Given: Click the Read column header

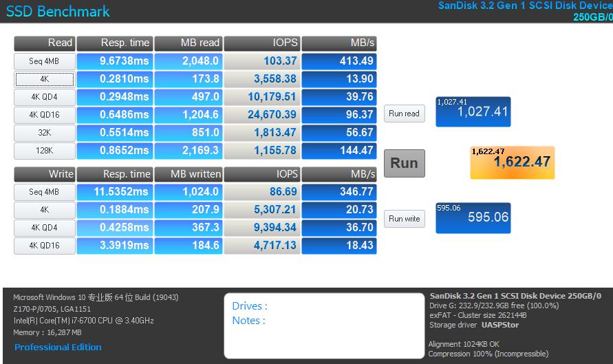Looking at the screenshot, I should pyautogui.click(x=45, y=43).
